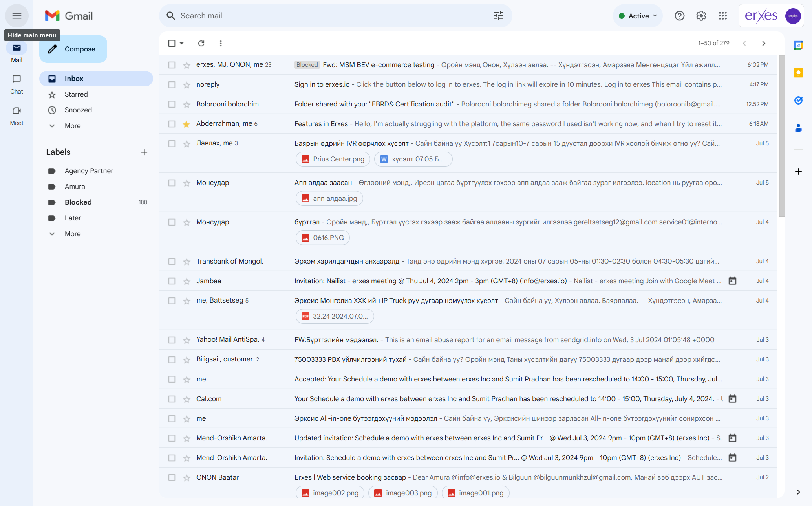The width and height of the screenshot is (812, 506).
Task: Open the Blocked label
Action: point(96,202)
